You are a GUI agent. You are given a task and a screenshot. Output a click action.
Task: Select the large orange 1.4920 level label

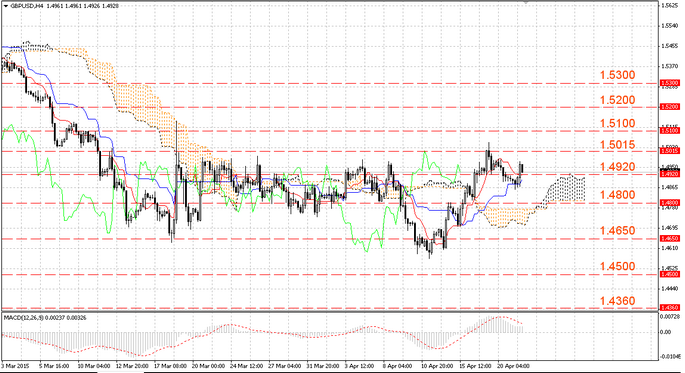617,166
